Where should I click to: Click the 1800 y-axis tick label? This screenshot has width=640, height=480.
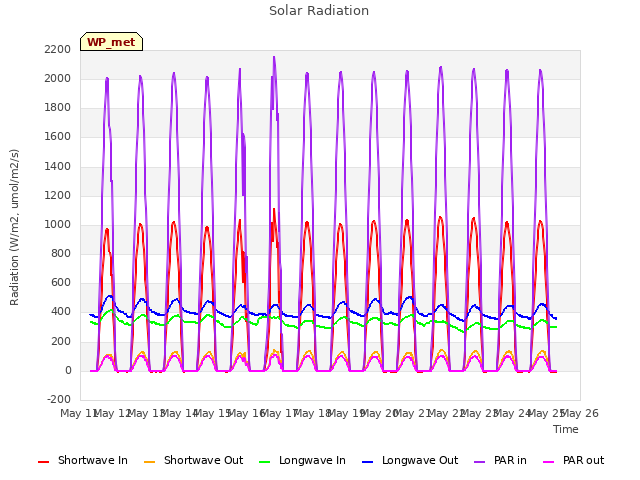click(x=58, y=107)
